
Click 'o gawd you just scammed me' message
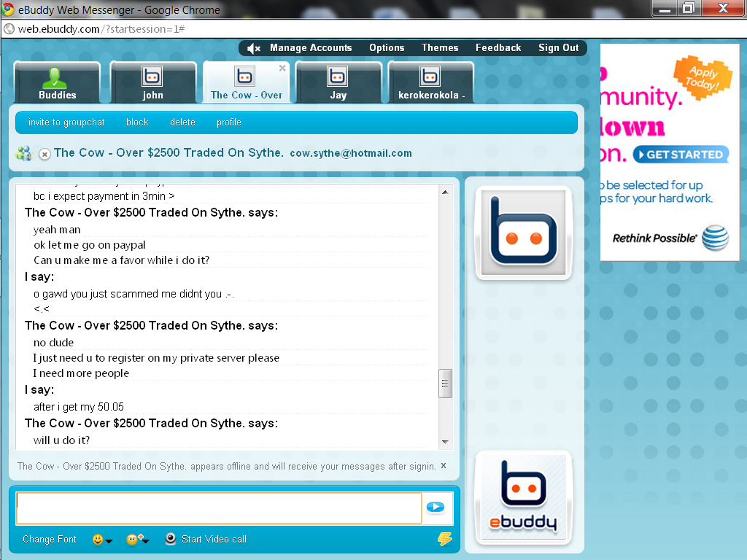click(x=133, y=294)
